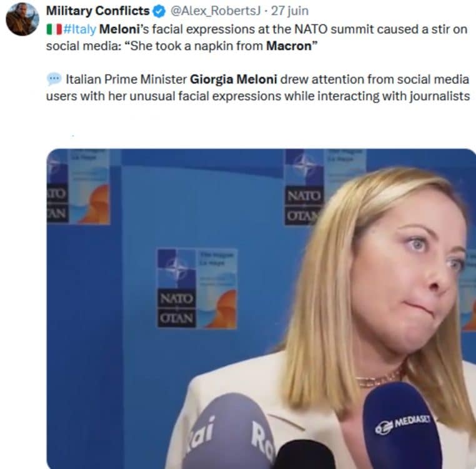This screenshot has width=476, height=469.
Task: Open the @Alex_RobertsJ handle link
Action: pos(216,11)
